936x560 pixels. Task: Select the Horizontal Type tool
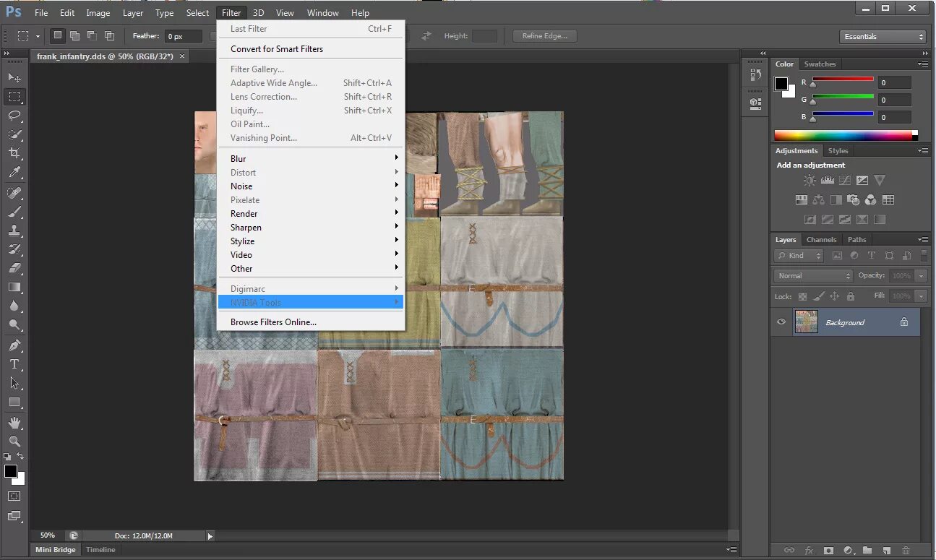click(x=14, y=364)
